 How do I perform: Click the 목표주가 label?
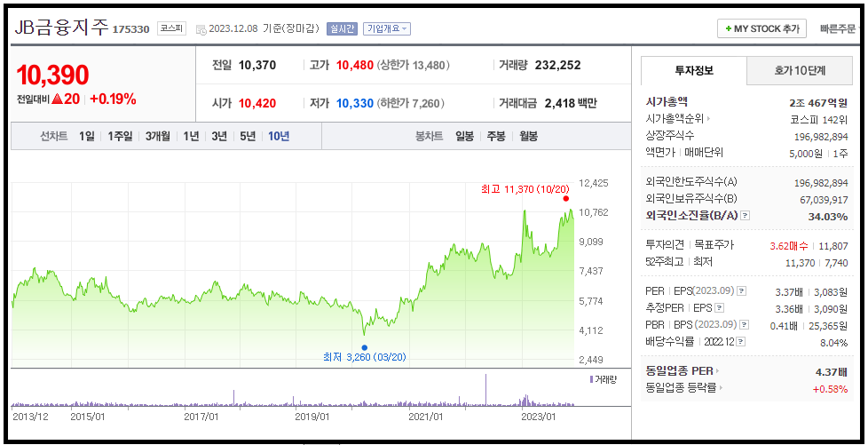point(714,244)
